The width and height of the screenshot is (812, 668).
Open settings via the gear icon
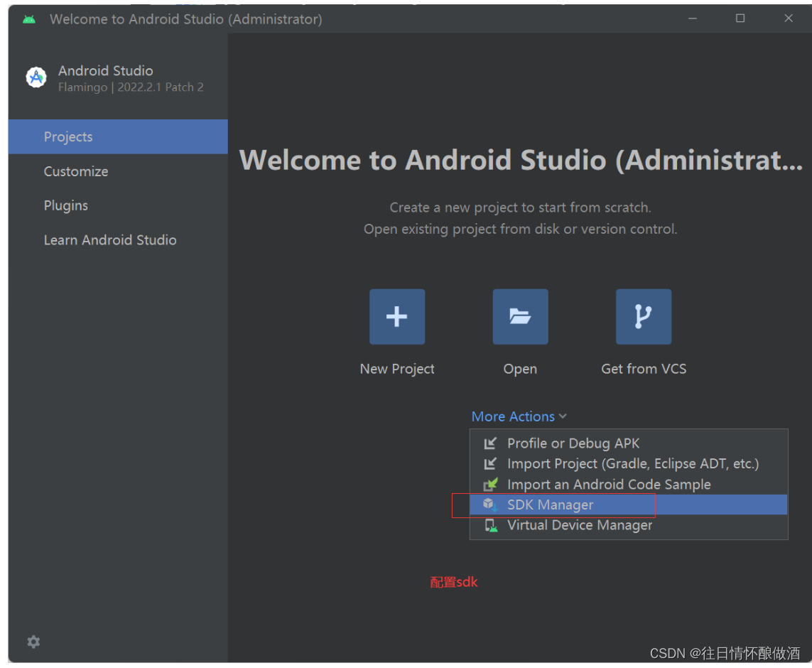(x=33, y=642)
